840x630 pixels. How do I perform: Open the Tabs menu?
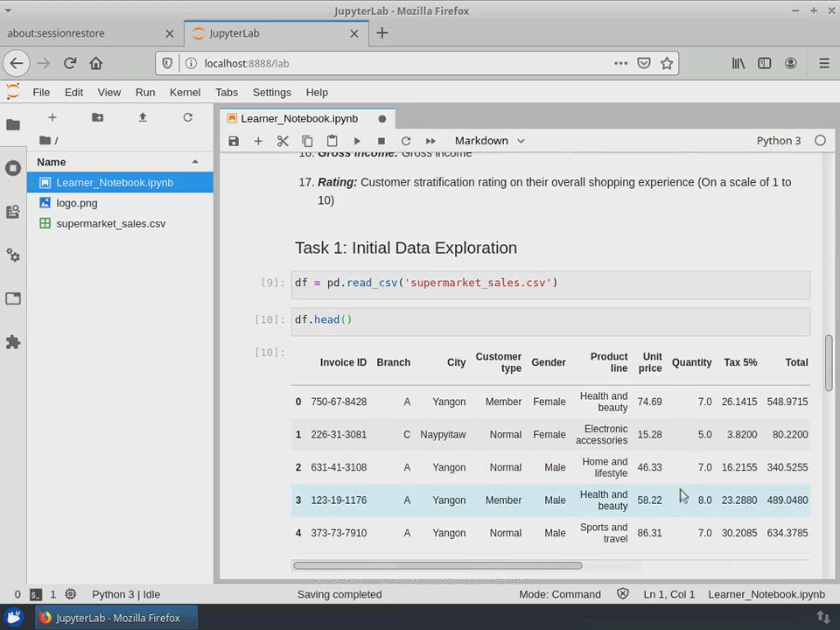(227, 92)
